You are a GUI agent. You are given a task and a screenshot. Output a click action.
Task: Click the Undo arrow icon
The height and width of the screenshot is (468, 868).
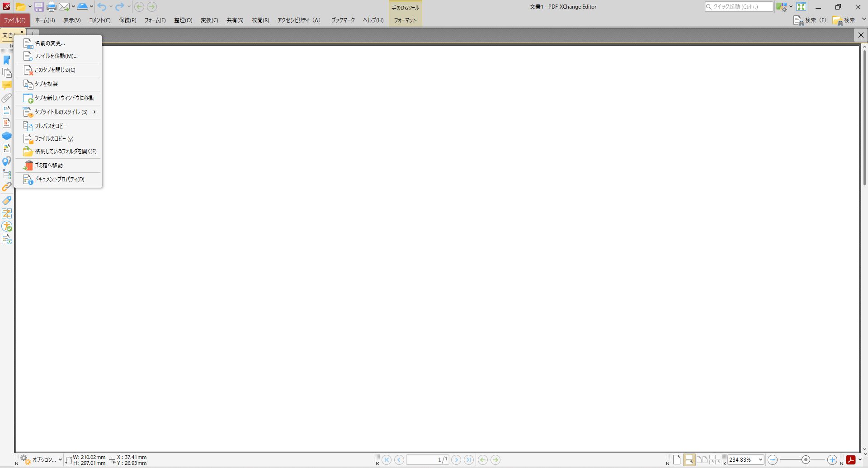(x=102, y=7)
